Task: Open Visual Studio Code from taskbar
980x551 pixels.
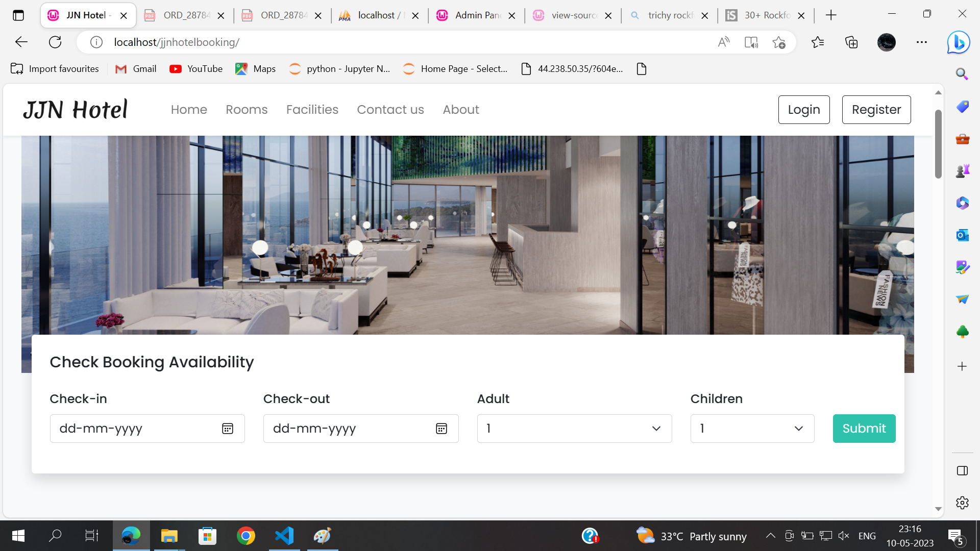Action: 284,536
